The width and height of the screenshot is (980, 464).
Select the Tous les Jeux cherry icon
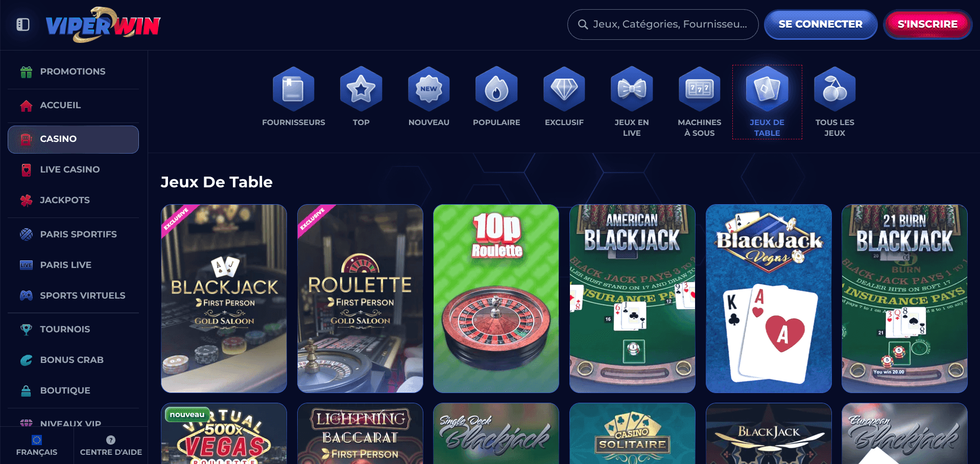(834, 89)
